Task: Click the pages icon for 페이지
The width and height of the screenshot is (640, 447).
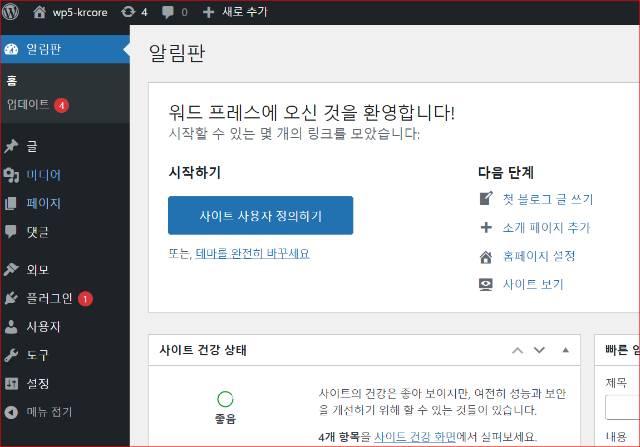Action: (11, 203)
